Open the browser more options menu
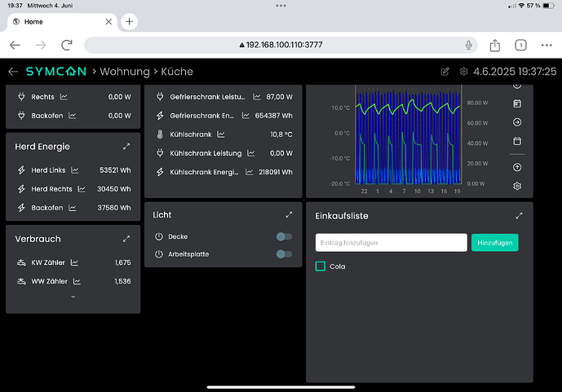The image size is (562, 392). point(547,45)
